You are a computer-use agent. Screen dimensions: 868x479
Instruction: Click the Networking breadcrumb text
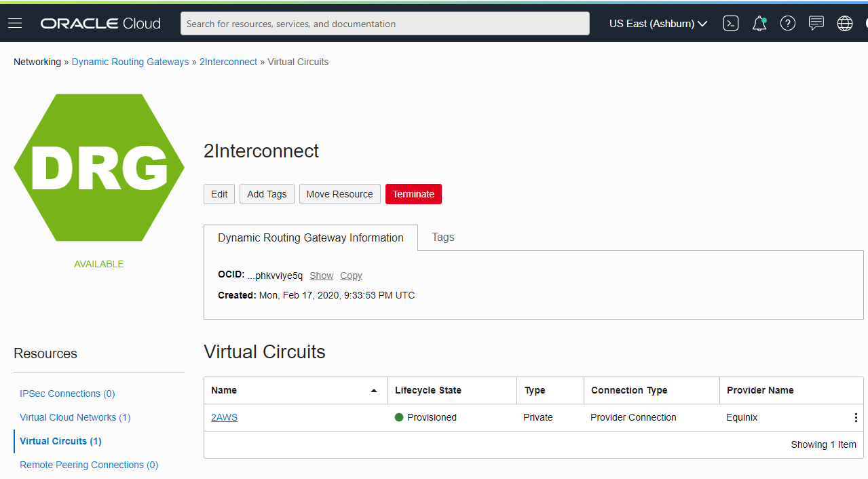click(x=37, y=62)
